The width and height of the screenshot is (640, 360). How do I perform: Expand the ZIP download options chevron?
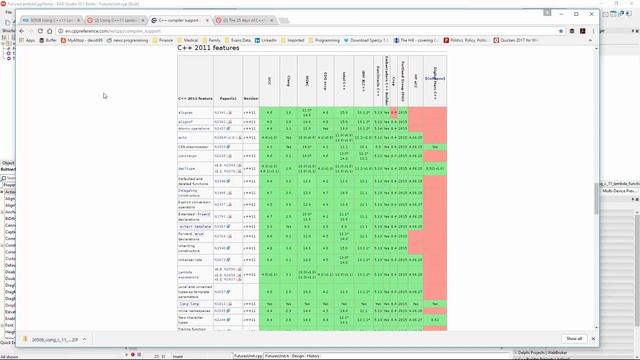pos(84,339)
